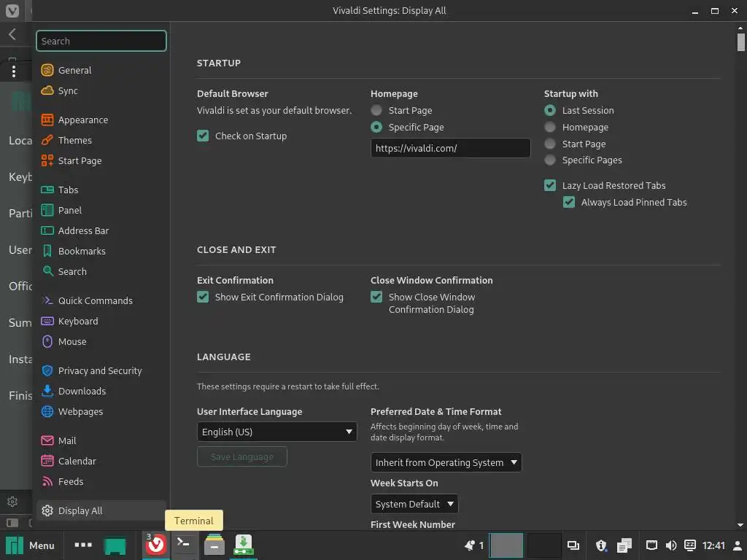The width and height of the screenshot is (747, 560).
Task: Open the file manager taskbar icon
Action: point(214,545)
